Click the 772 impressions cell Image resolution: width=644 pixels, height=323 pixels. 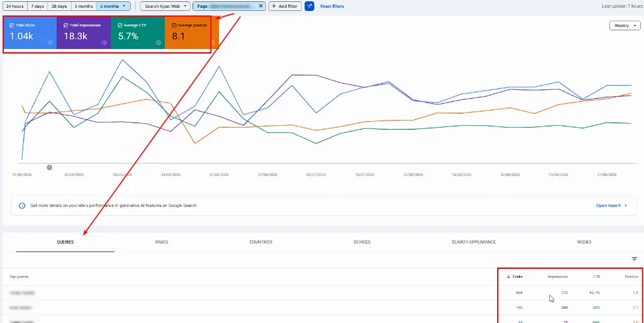[564, 293]
